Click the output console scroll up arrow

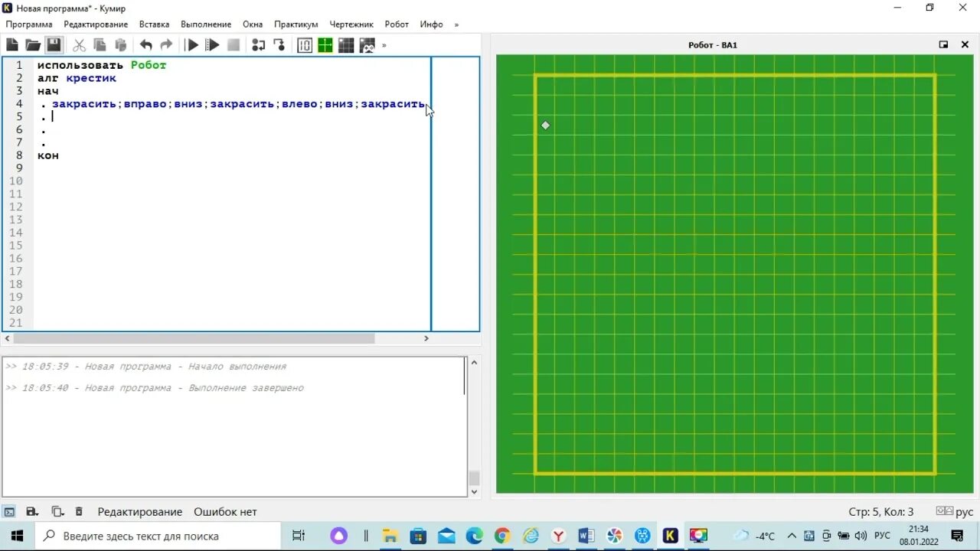[x=475, y=362]
